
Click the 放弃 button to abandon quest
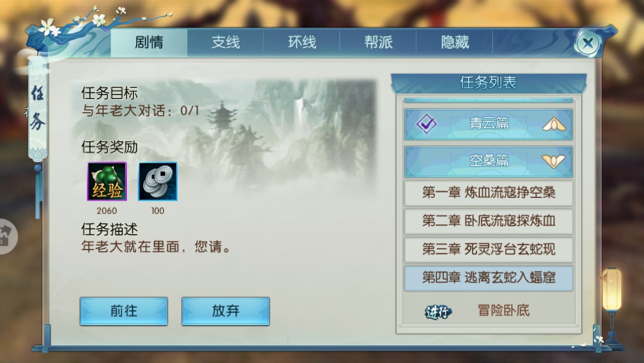(226, 311)
